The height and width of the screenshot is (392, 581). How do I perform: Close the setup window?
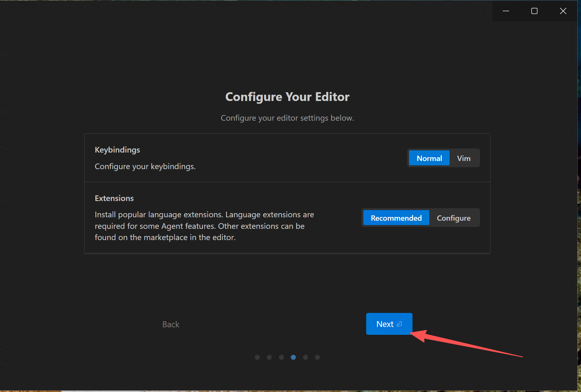[563, 11]
